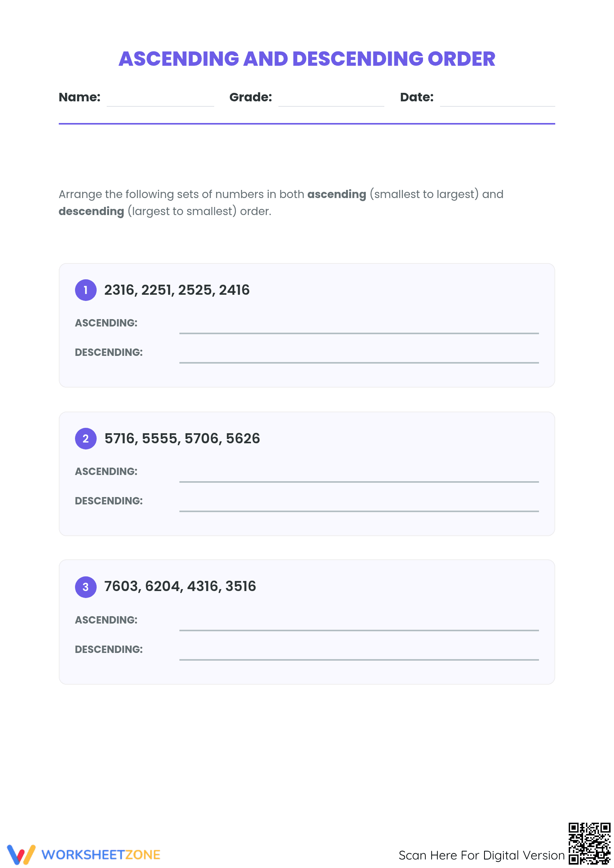Screen dimensions: 614x868
Task: Click the Descending answer line for question 2
Action: coord(359,511)
